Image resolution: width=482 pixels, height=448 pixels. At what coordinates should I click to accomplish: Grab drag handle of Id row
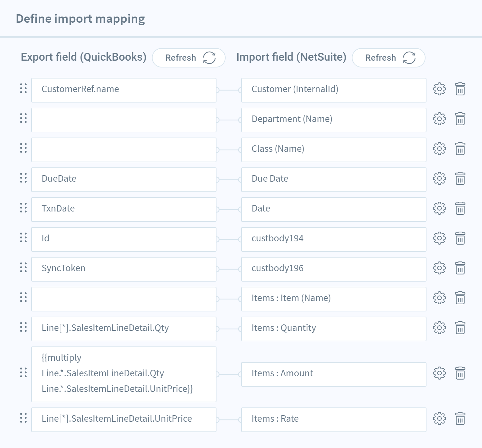tap(23, 237)
